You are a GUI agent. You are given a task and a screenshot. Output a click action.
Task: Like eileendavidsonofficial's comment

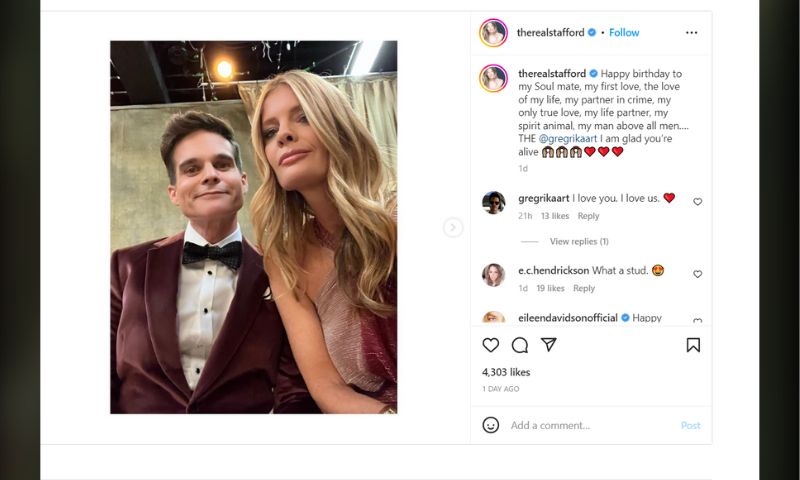697,321
